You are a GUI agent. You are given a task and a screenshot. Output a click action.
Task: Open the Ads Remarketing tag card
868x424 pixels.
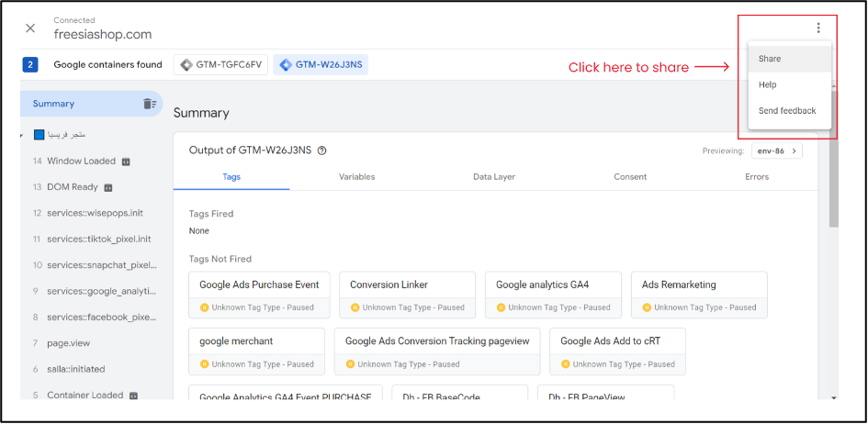[x=699, y=295]
